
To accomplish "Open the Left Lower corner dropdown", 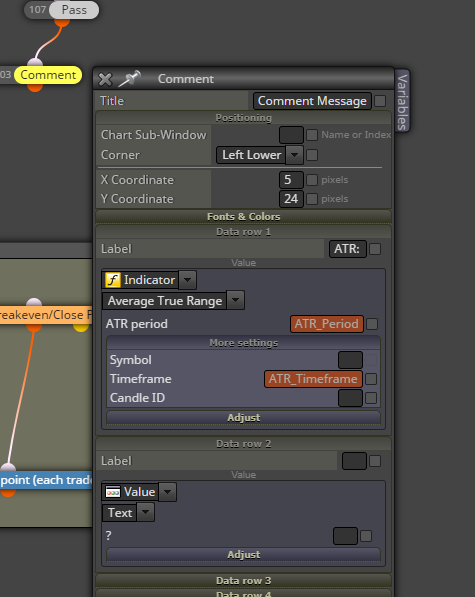I will [260, 155].
